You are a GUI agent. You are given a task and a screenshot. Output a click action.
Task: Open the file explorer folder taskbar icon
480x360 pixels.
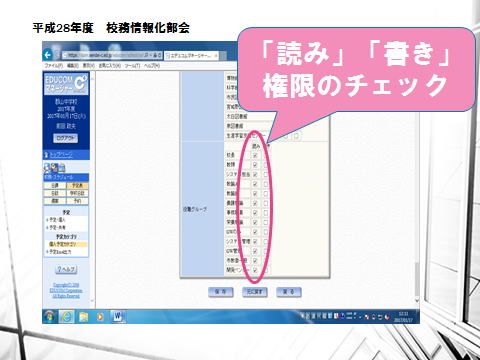click(x=83, y=316)
